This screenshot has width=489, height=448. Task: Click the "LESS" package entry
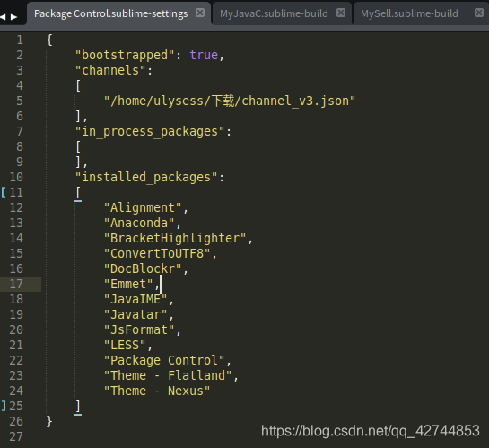tap(125, 346)
